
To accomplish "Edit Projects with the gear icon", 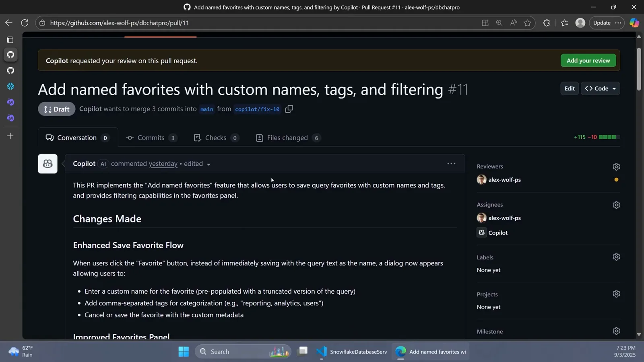I will 616,294.
